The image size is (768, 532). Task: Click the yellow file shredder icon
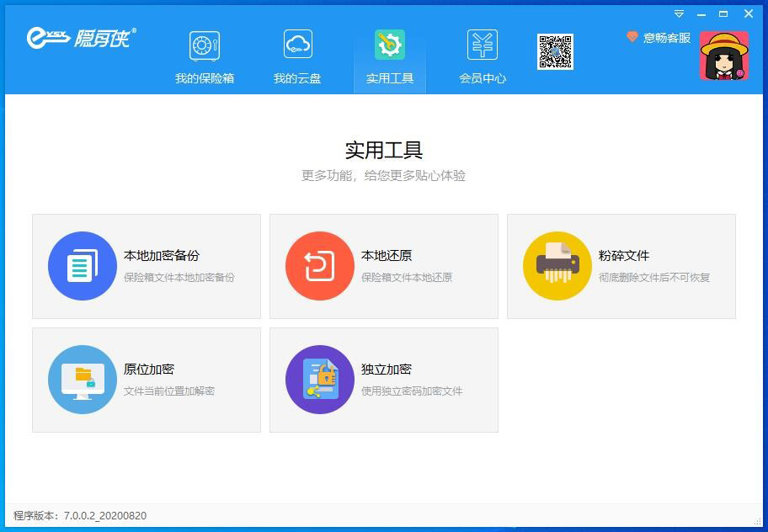[x=557, y=266]
